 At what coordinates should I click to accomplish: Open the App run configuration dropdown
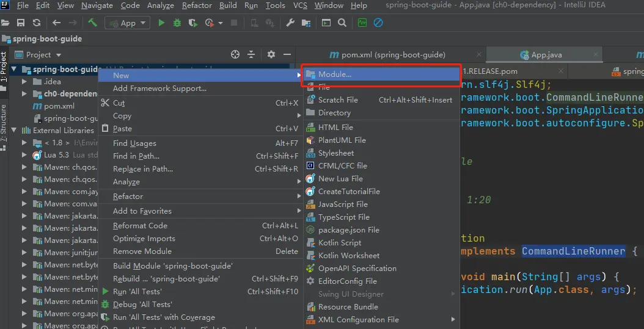tap(127, 23)
